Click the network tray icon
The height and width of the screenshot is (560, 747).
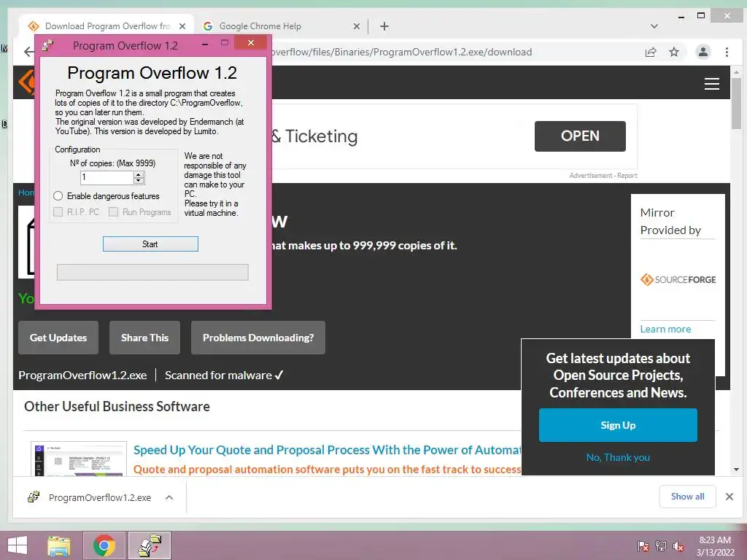coord(660,546)
